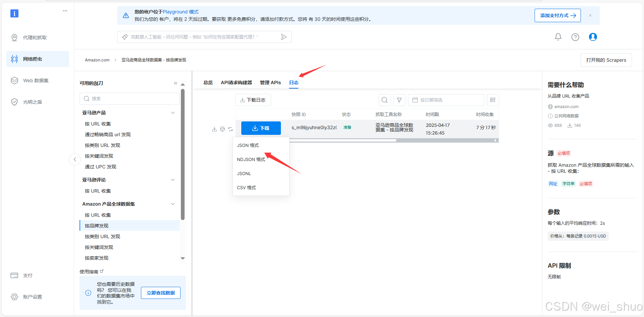Image resolution: width=644 pixels, height=317 pixels.
Task: Focus the scraper 搜索 field
Action: tap(130, 99)
